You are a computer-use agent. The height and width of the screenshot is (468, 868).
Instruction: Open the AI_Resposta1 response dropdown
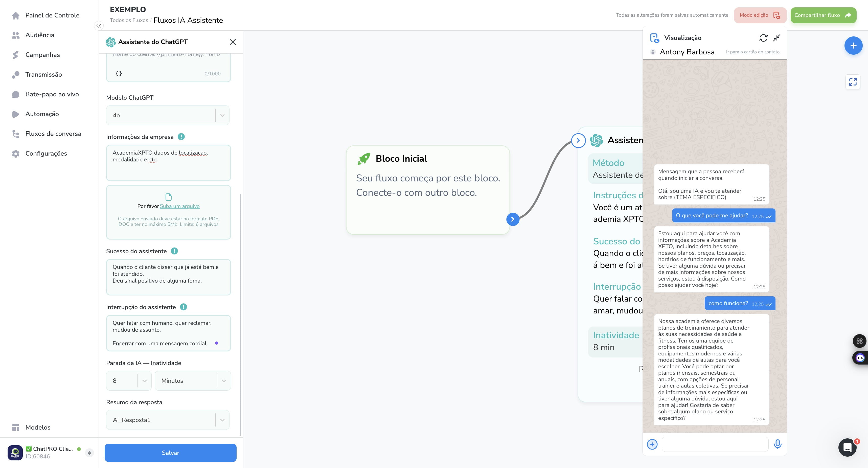(x=168, y=420)
